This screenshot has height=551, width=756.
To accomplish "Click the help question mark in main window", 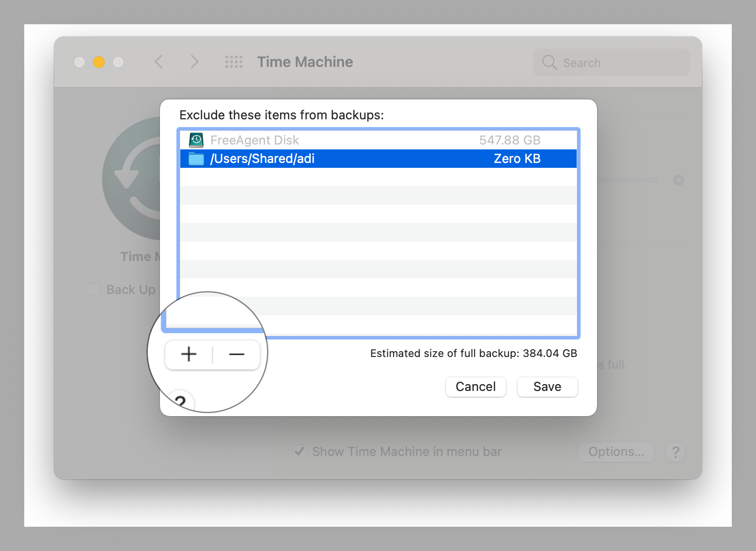I will [x=676, y=452].
